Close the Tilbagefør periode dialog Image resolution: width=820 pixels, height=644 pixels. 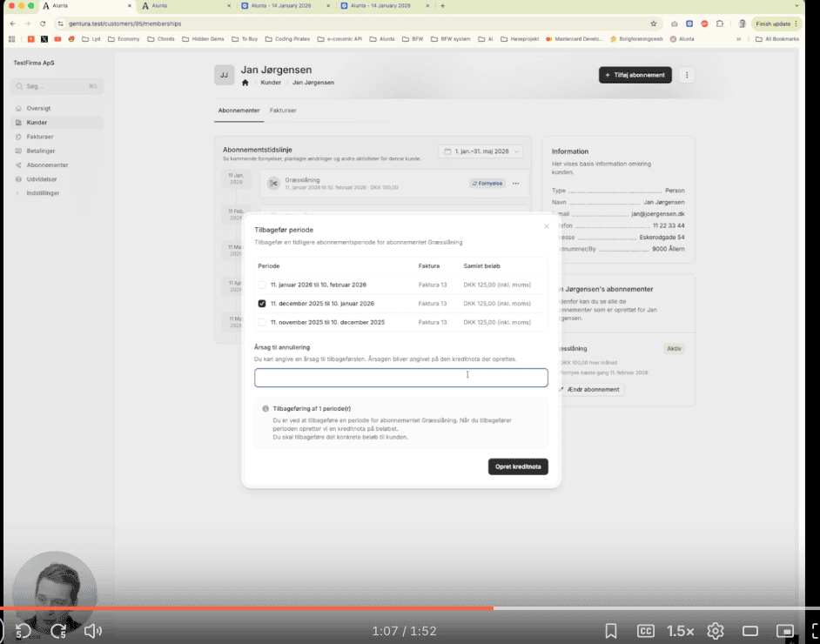(x=547, y=226)
